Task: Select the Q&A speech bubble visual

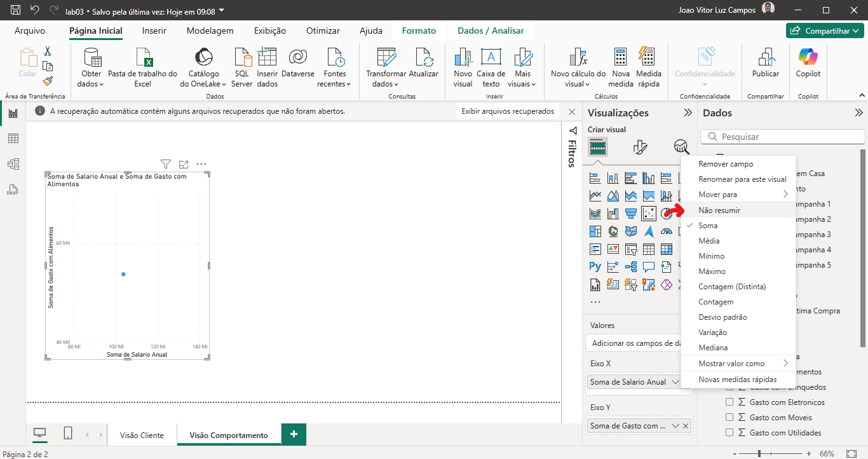Action: [x=649, y=266]
